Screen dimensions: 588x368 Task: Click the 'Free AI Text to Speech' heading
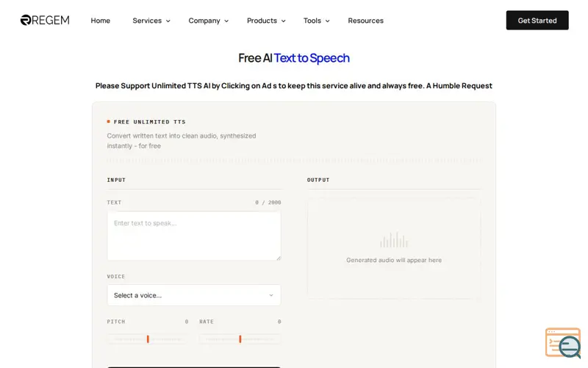pos(294,58)
